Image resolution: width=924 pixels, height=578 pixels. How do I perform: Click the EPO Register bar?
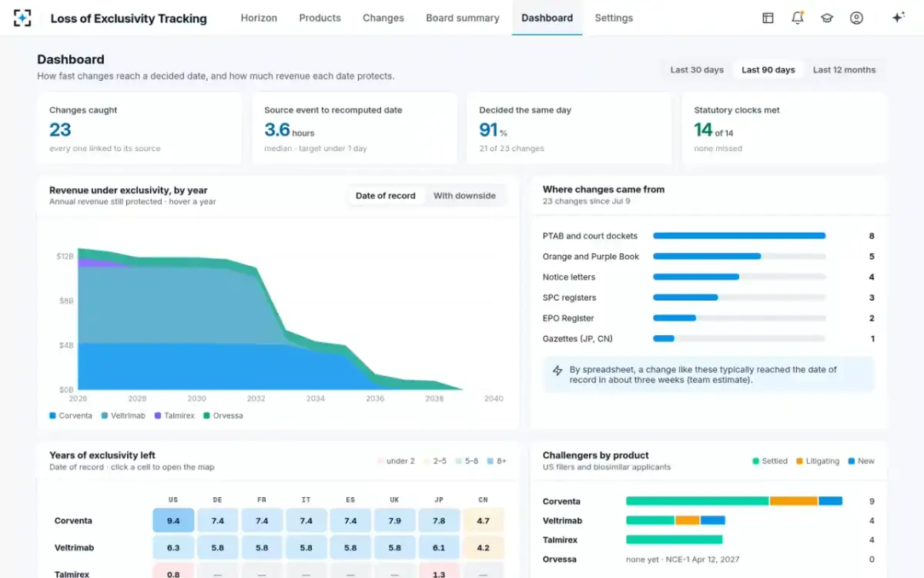tap(675, 318)
